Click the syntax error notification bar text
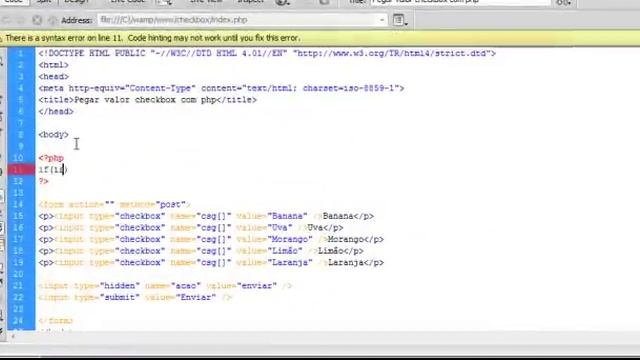The image size is (640, 360). (x=153, y=38)
